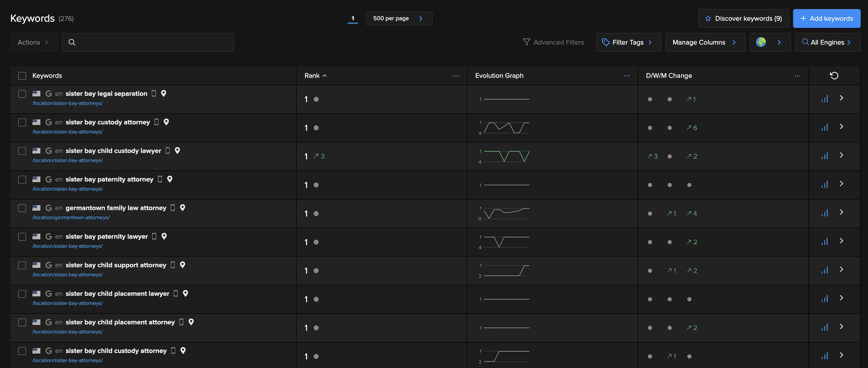Screen dimensions: 868x368
Task: Click location pin of sister bay custody attorney
Action: [x=166, y=122]
